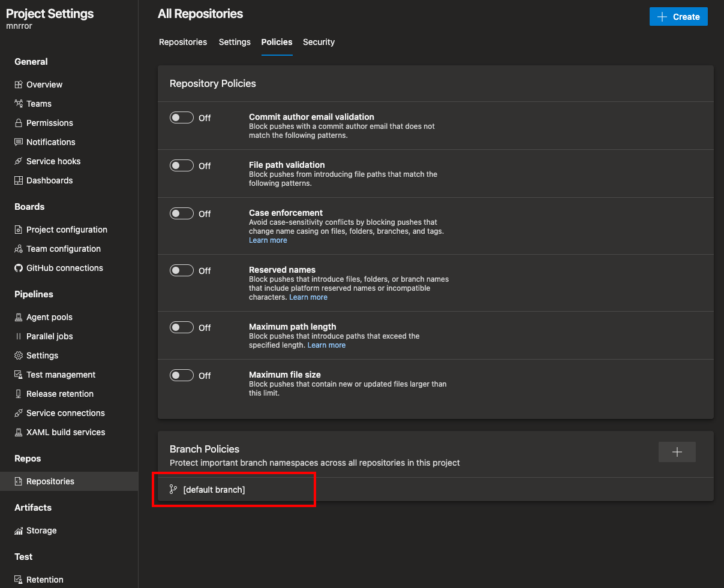Switch on Maximum path length toggle
This screenshot has height=588, width=724.
tap(182, 327)
